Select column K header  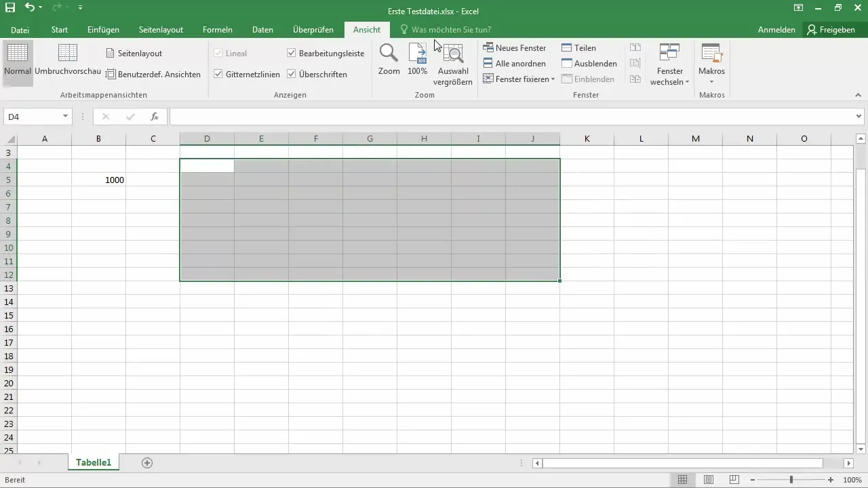click(x=587, y=139)
